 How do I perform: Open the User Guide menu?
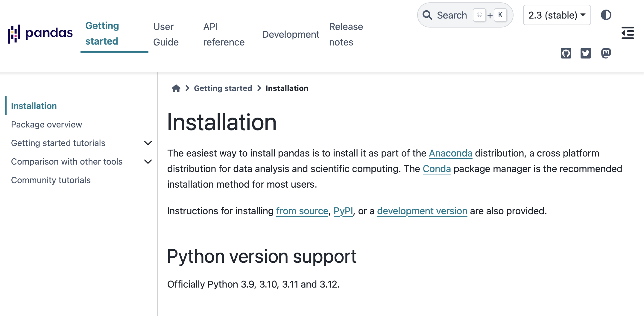coord(166,34)
